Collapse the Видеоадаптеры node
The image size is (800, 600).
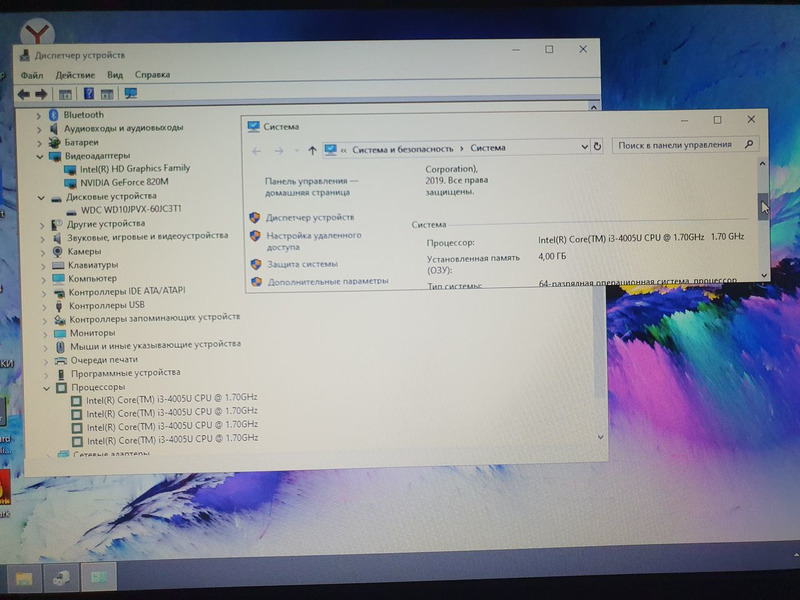(40, 157)
